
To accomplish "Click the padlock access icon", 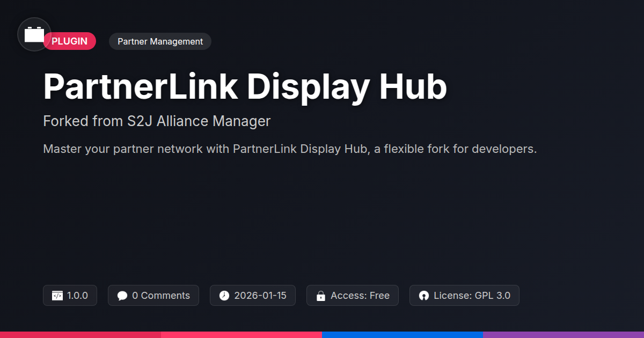I will tap(321, 296).
